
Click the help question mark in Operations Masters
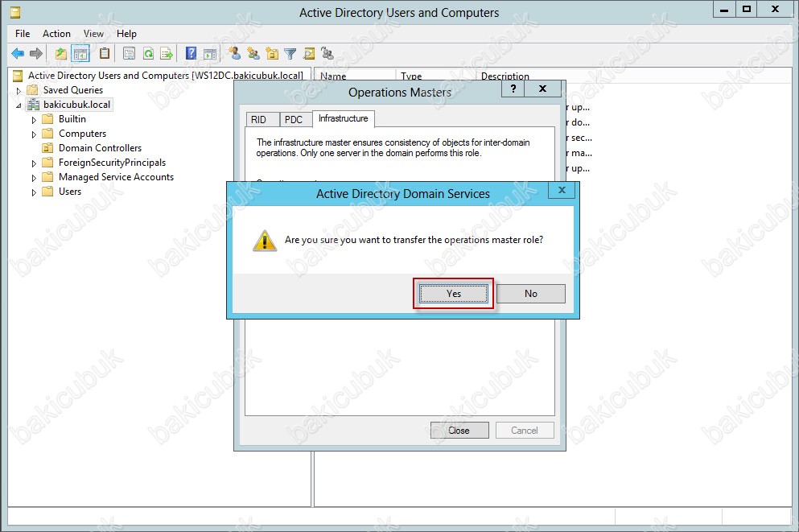(x=513, y=89)
